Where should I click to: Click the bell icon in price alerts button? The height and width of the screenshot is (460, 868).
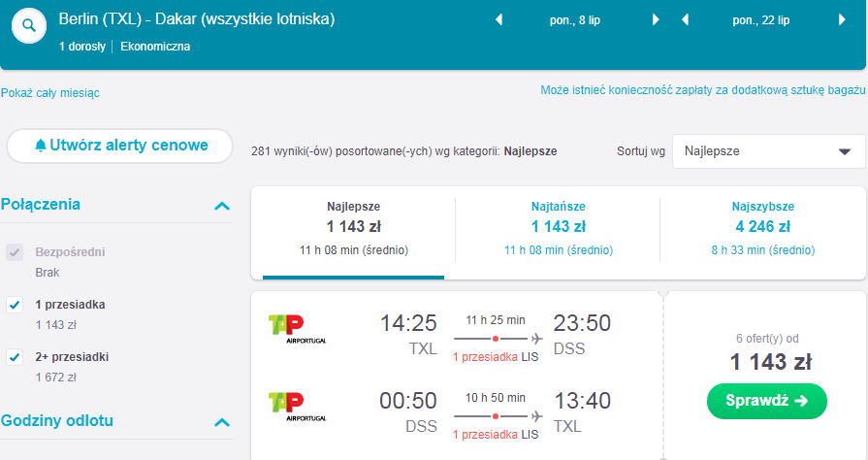coord(41,146)
